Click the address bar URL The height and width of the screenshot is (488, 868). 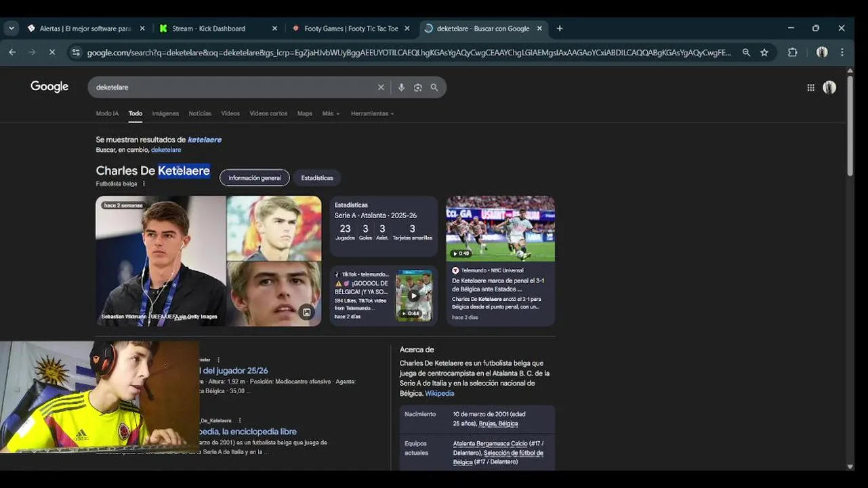point(409,52)
